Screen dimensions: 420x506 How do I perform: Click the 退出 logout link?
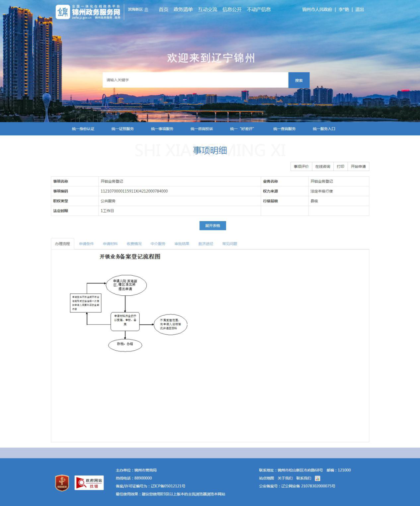(x=359, y=9)
